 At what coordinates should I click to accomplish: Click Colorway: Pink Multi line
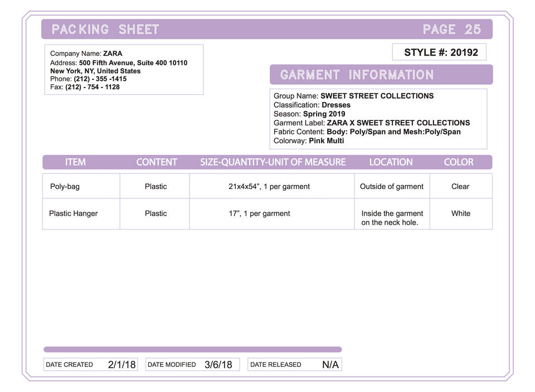(308, 141)
